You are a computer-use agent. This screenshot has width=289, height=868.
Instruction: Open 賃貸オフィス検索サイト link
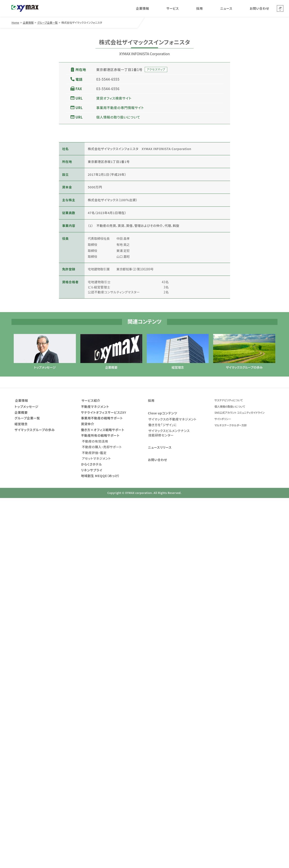point(114,98)
